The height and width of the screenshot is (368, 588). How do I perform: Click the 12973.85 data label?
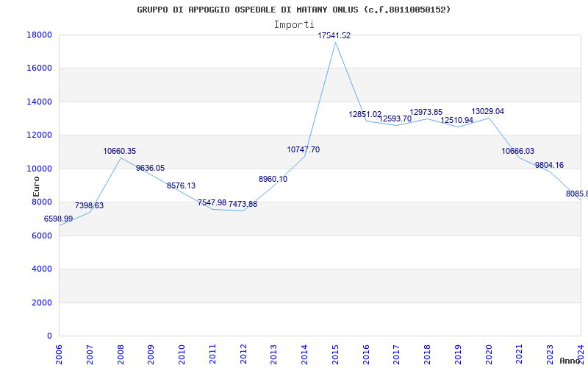click(426, 113)
